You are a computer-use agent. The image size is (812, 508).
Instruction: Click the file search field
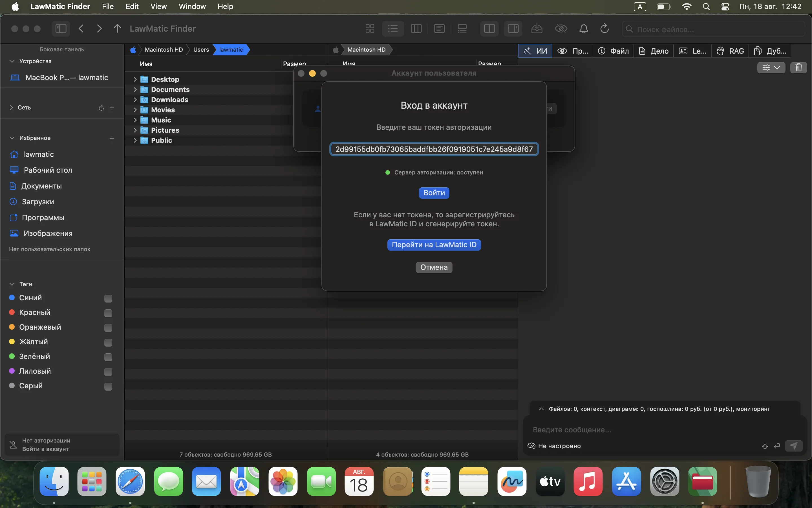tap(713, 29)
